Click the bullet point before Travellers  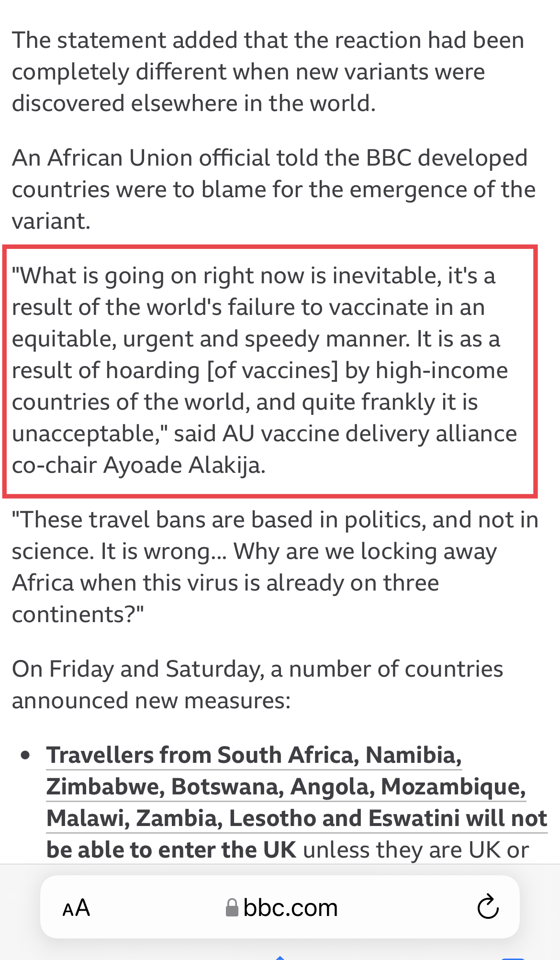[x=26, y=756]
